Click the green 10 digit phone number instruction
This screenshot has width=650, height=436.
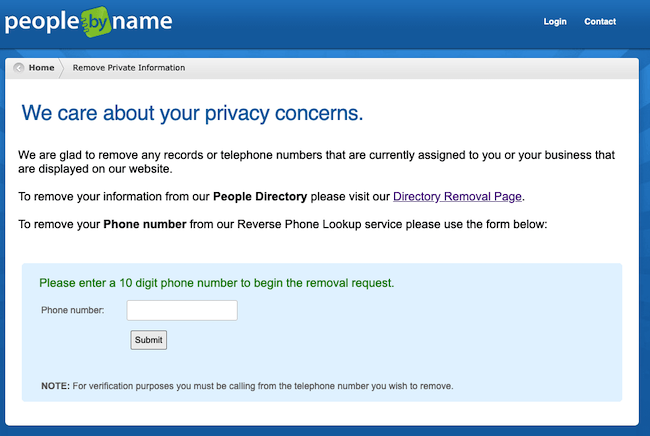pos(216,283)
